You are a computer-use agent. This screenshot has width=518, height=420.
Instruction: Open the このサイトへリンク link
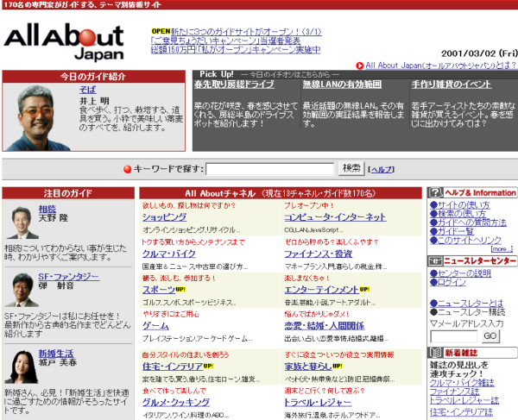pyautogui.click(x=465, y=240)
